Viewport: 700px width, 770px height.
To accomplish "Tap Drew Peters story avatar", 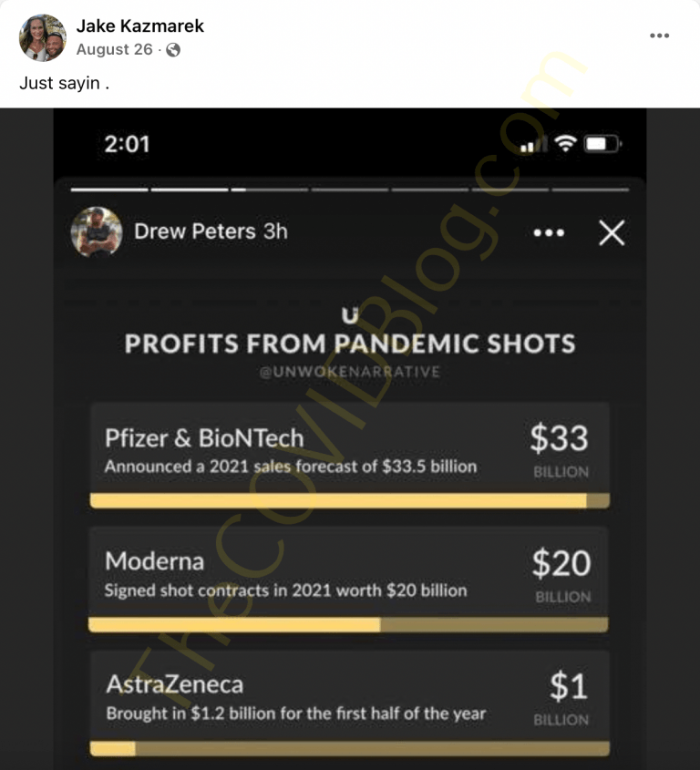I will coord(97,231).
